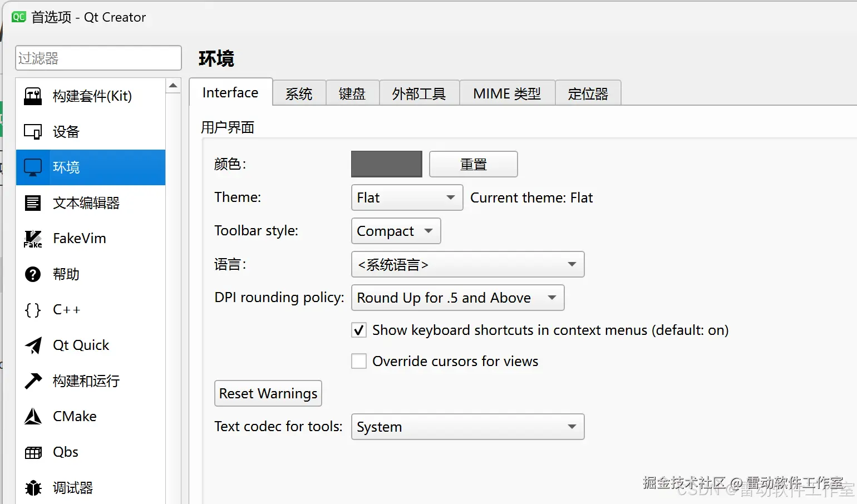This screenshot has width=857, height=504.
Task: Click the 帮助 question mark icon
Action: [x=33, y=274]
